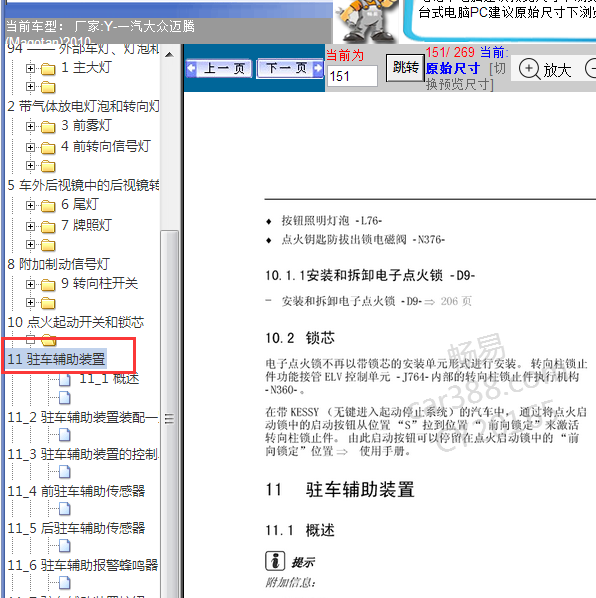Click the magnifier plus icon next to 放大
Image resolution: width=596 pixels, height=598 pixels.
point(530,69)
